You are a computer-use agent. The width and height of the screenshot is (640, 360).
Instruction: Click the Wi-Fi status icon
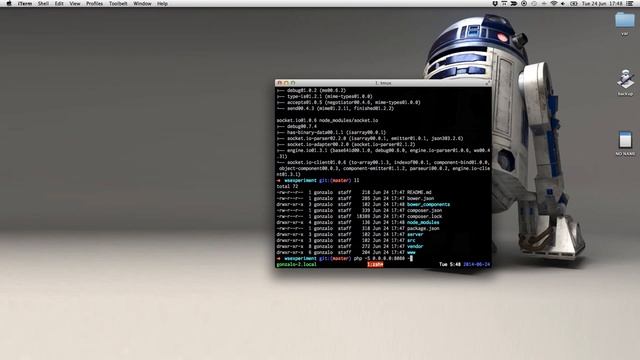point(554,4)
